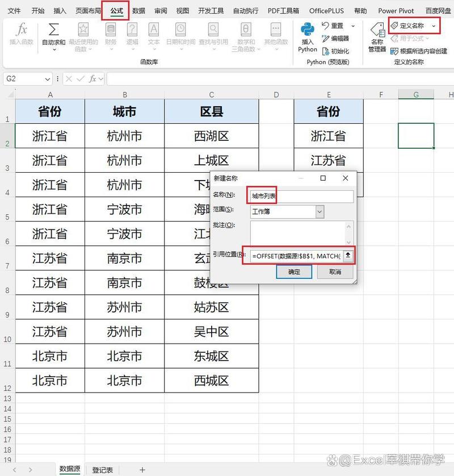Confirm the dialog with 确定 button
454x476 pixels.
[x=294, y=272]
